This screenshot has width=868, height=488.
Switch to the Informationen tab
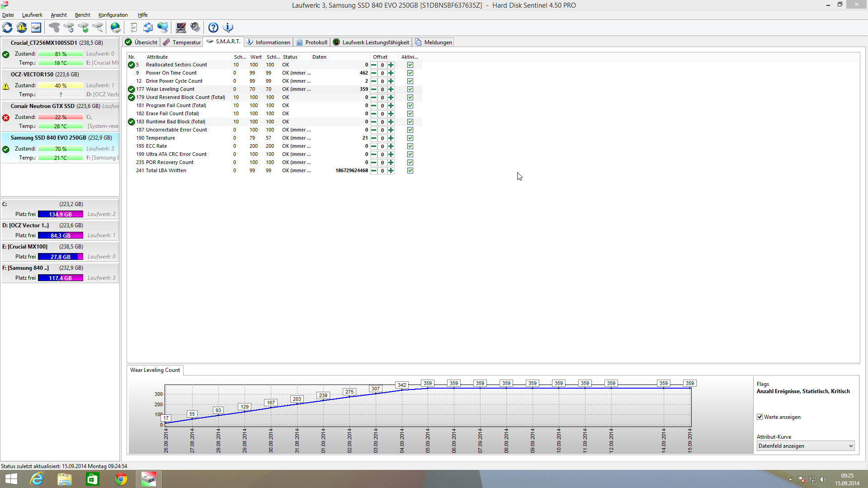coord(269,42)
